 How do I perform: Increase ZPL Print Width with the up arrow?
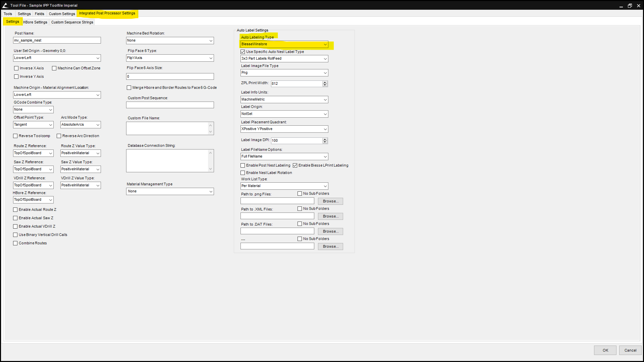pyautogui.click(x=325, y=82)
